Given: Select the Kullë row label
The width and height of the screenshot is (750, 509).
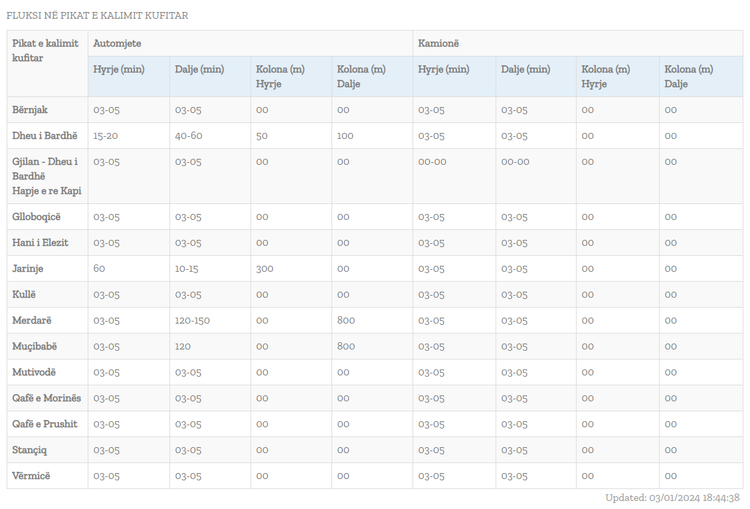Looking at the screenshot, I should coord(24,294).
